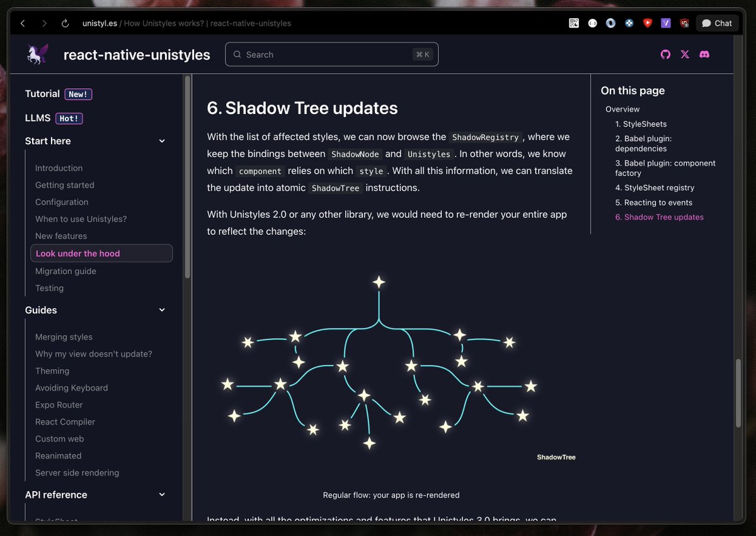The width and height of the screenshot is (756, 536).
Task: Open the Getting started page
Action: pyautogui.click(x=65, y=185)
